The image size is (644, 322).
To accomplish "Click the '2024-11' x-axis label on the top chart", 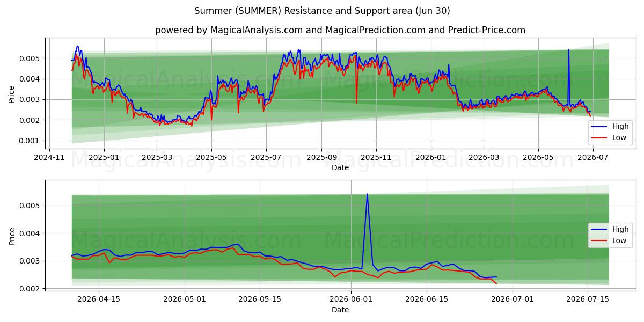I will [x=50, y=157].
